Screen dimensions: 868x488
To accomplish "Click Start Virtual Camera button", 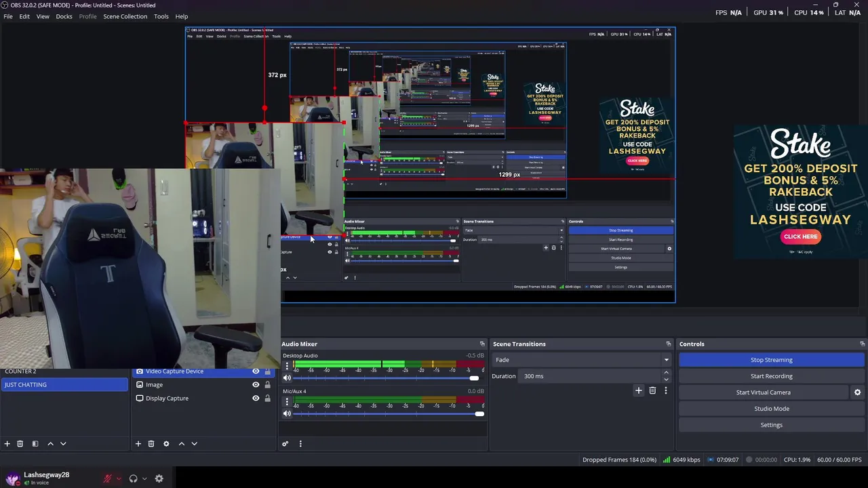I will click(764, 392).
